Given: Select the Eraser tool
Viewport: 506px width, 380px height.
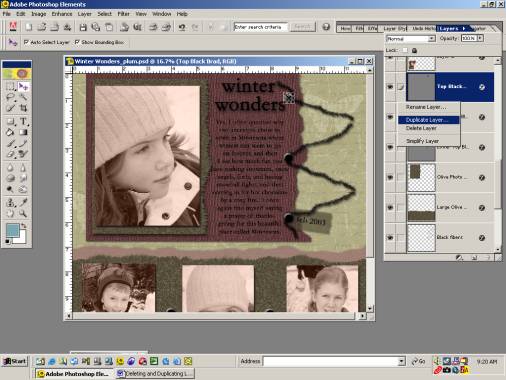Looking at the screenshot, I should [10, 154].
